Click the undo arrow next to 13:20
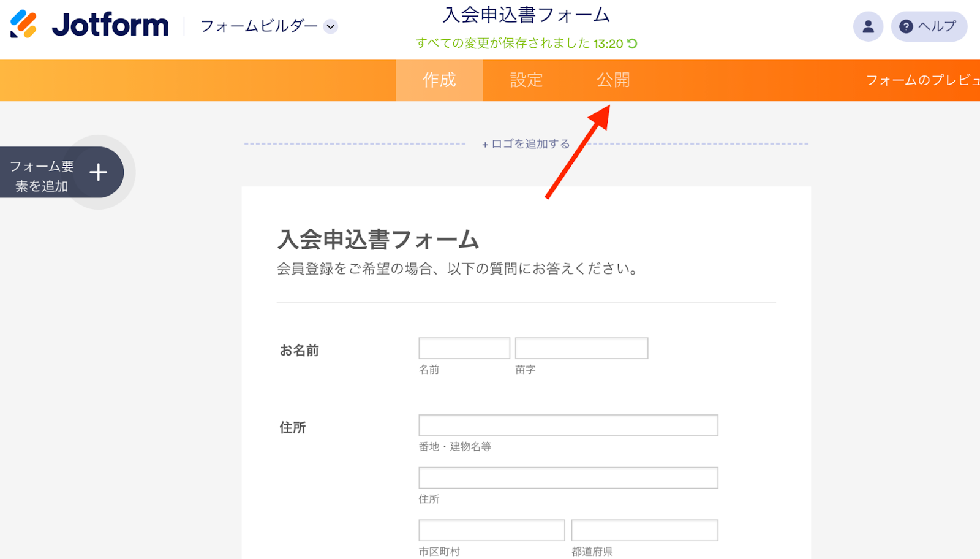Viewport: 980px width, 559px height. point(631,44)
